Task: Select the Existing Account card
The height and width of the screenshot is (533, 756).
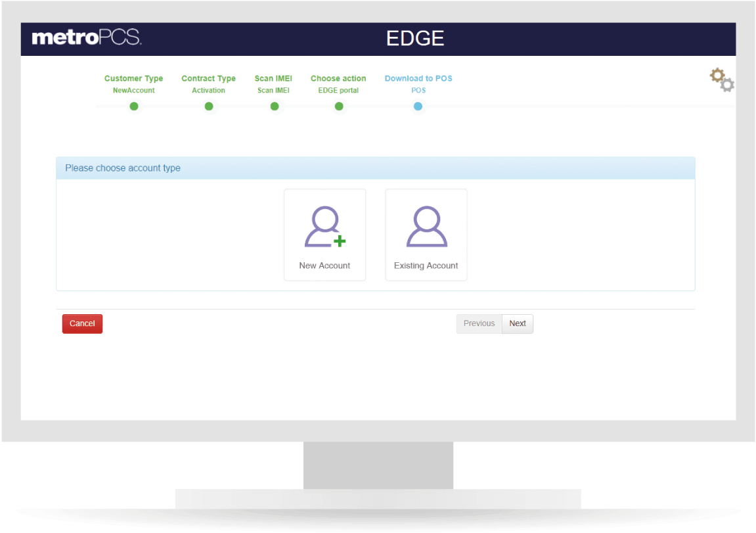Action: pos(426,235)
